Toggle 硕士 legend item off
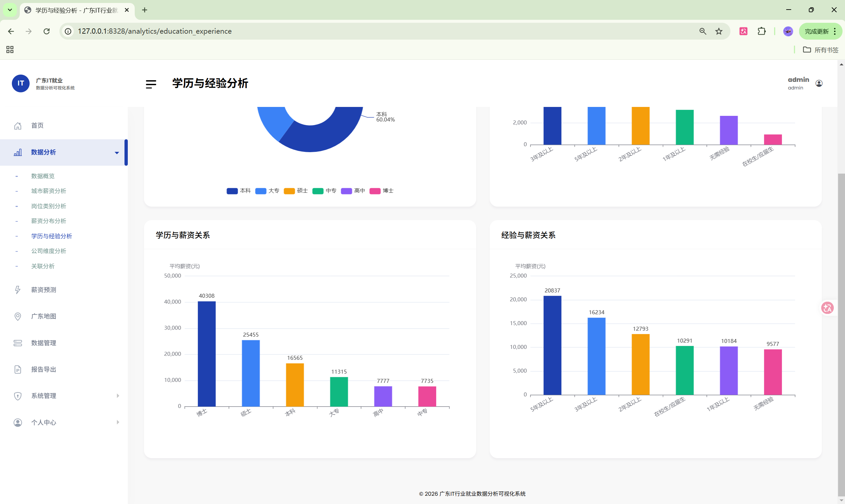 [x=296, y=191]
